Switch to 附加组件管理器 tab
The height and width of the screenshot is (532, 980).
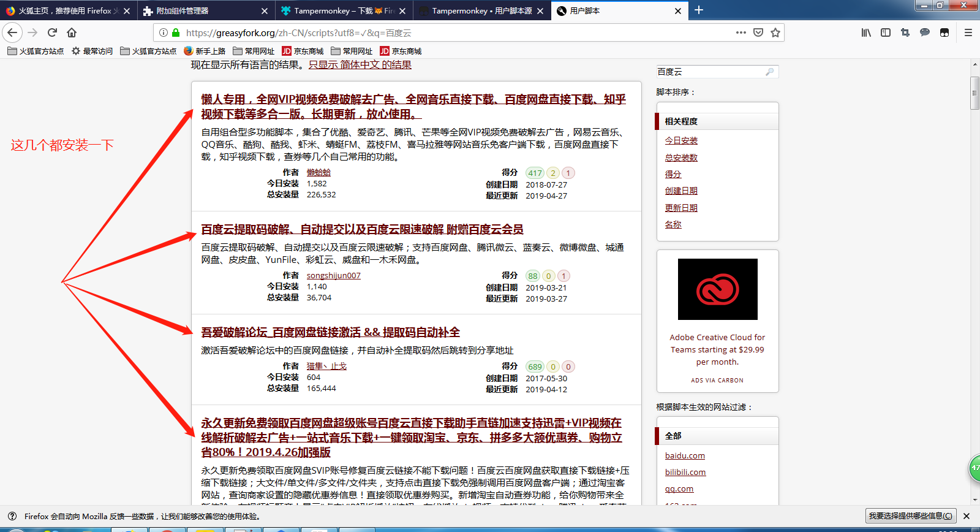tap(206, 10)
